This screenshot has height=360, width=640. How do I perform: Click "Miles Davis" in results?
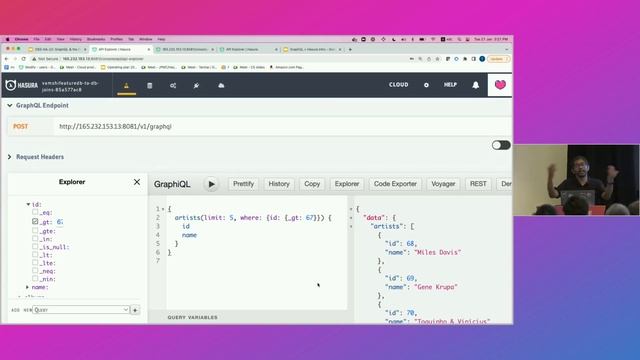(438, 252)
